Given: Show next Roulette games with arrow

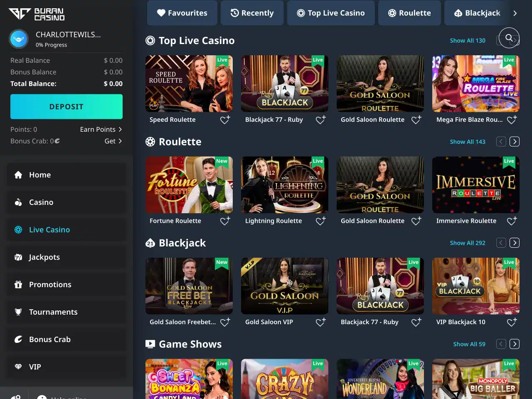Looking at the screenshot, I should 515,142.
